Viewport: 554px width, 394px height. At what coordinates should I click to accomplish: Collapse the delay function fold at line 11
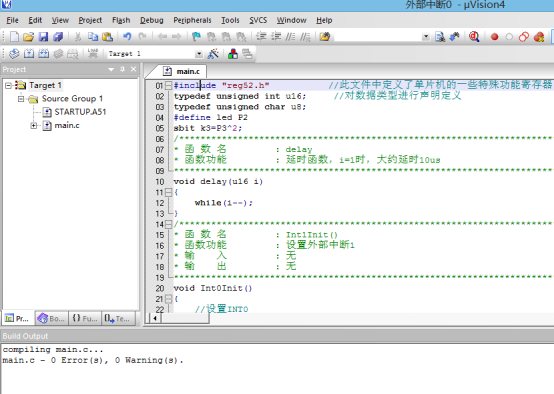click(169, 193)
